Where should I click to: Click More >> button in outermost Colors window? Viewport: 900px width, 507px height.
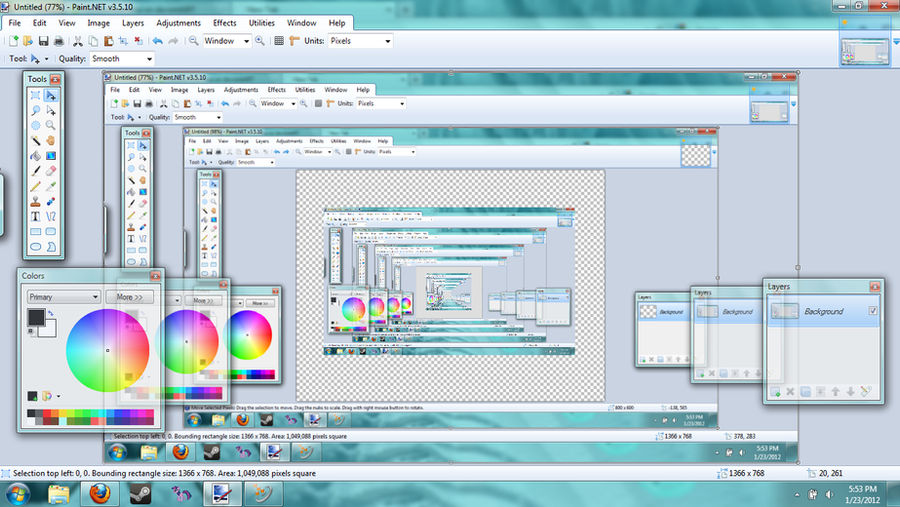click(x=129, y=297)
